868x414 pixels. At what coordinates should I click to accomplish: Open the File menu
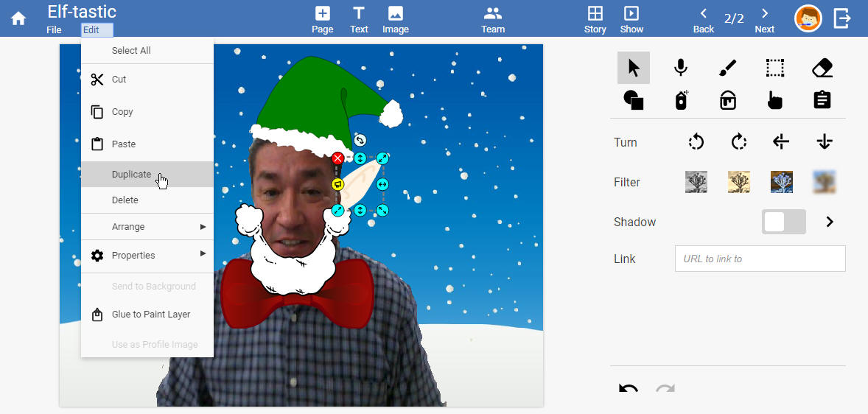[x=54, y=30]
